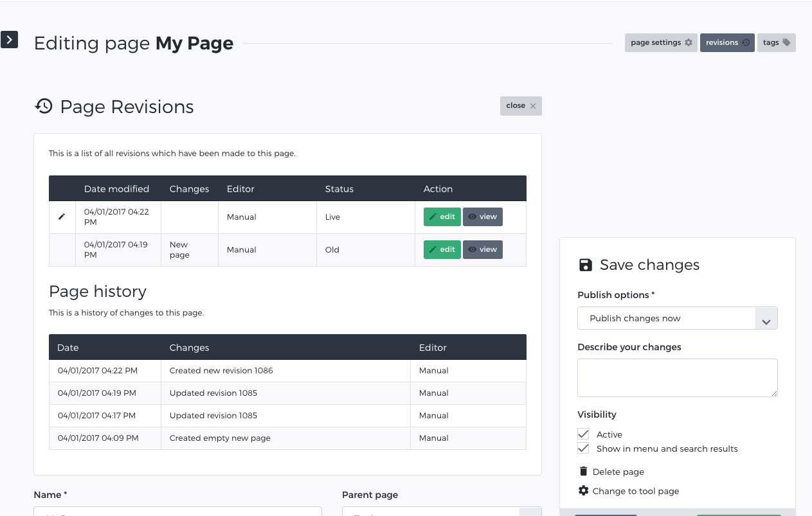
Task: Click the pencil icon in the Live revision row
Action: 62,217
